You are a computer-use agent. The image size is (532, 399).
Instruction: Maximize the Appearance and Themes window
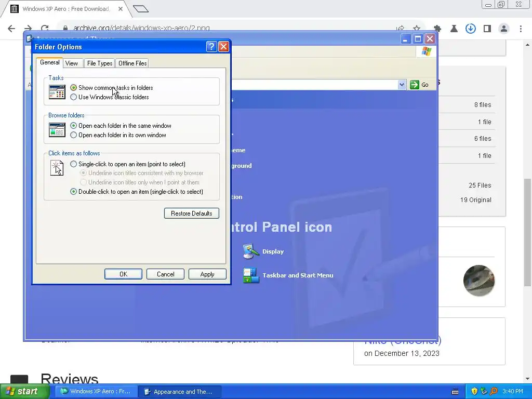click(x=418, y=38)
